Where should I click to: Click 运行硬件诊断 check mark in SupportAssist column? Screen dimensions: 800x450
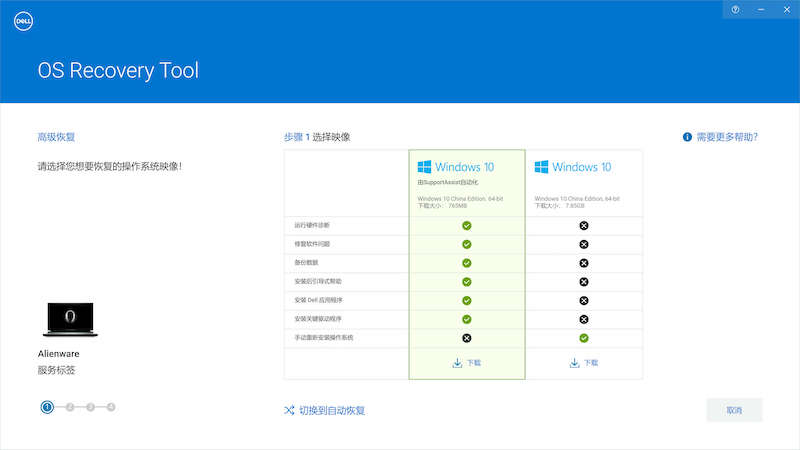467,226
